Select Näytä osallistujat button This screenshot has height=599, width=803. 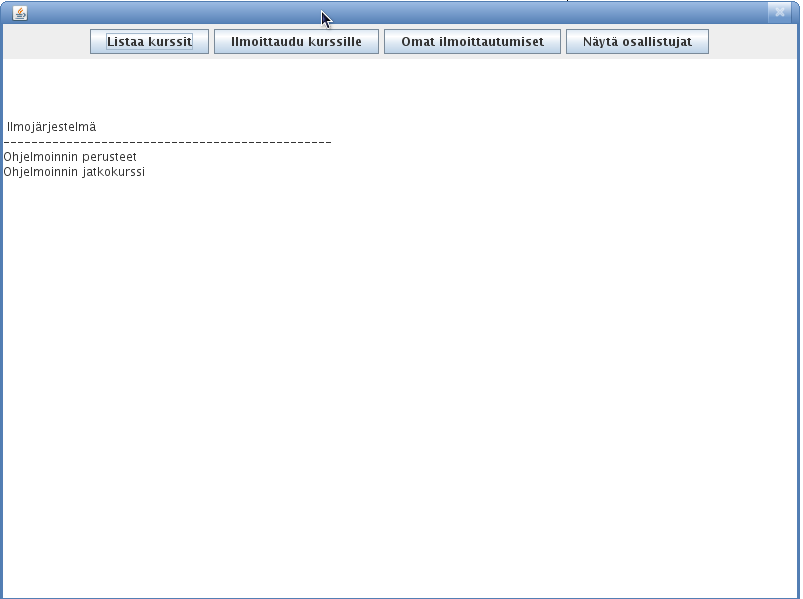coord(637,41)
